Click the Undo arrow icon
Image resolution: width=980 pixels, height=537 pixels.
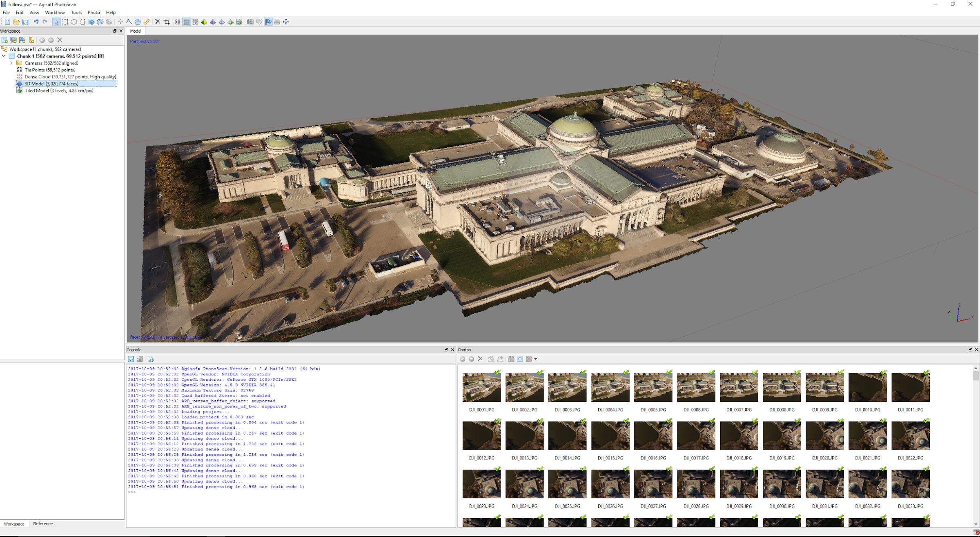pos(36,22)
